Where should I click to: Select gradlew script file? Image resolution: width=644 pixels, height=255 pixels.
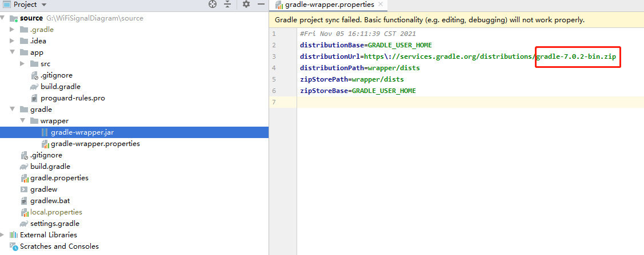[43, 189]
